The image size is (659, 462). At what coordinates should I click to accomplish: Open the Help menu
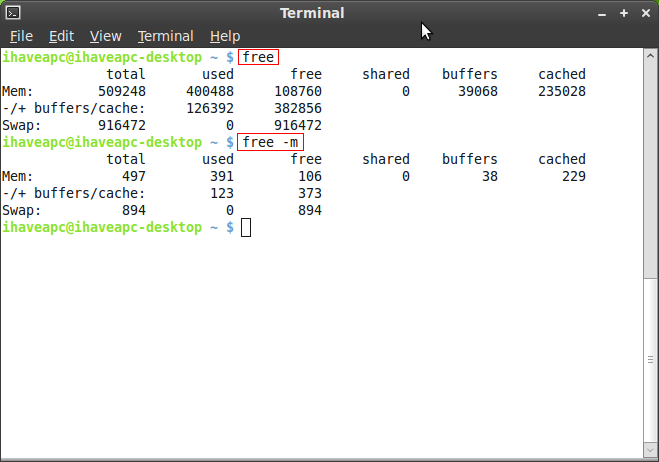point(225,36)
